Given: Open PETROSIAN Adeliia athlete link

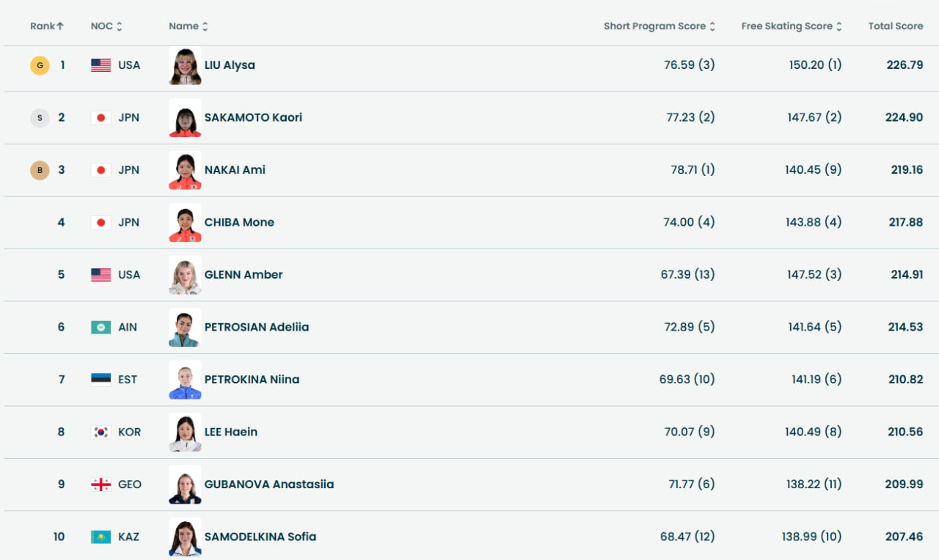Looking at the screenshot, I should [257, 327].
